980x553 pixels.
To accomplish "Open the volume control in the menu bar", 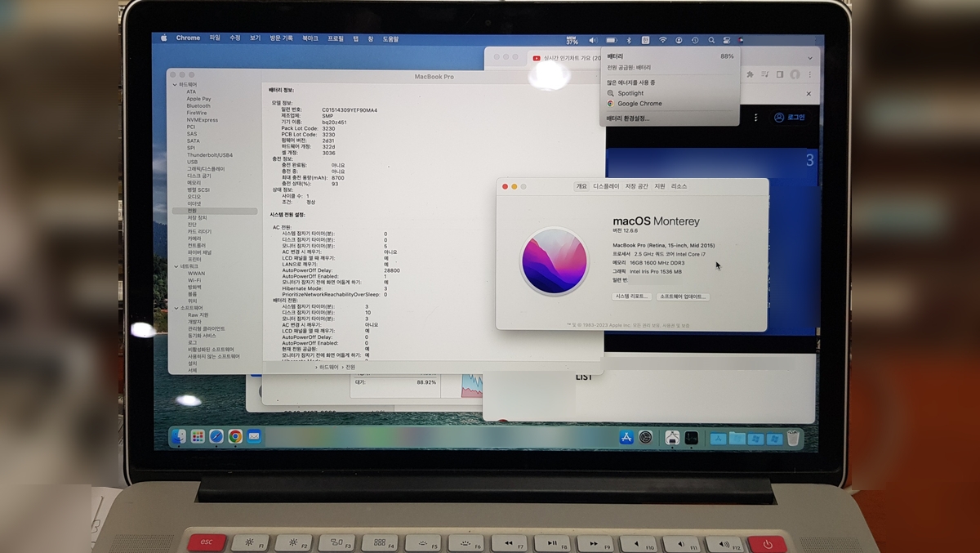I will coord(593,39).
